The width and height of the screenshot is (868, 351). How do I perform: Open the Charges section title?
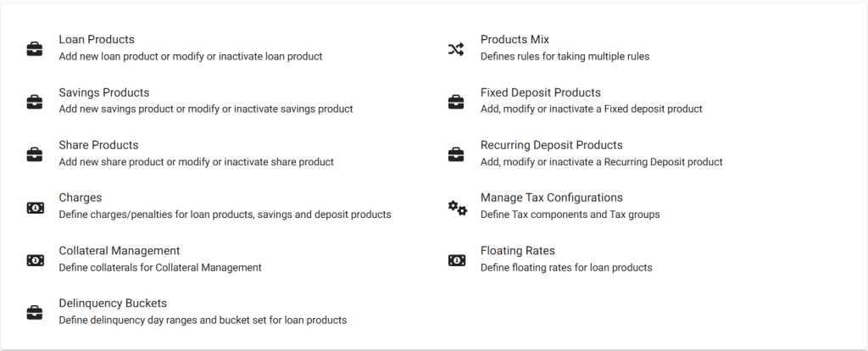coord(81,198)
